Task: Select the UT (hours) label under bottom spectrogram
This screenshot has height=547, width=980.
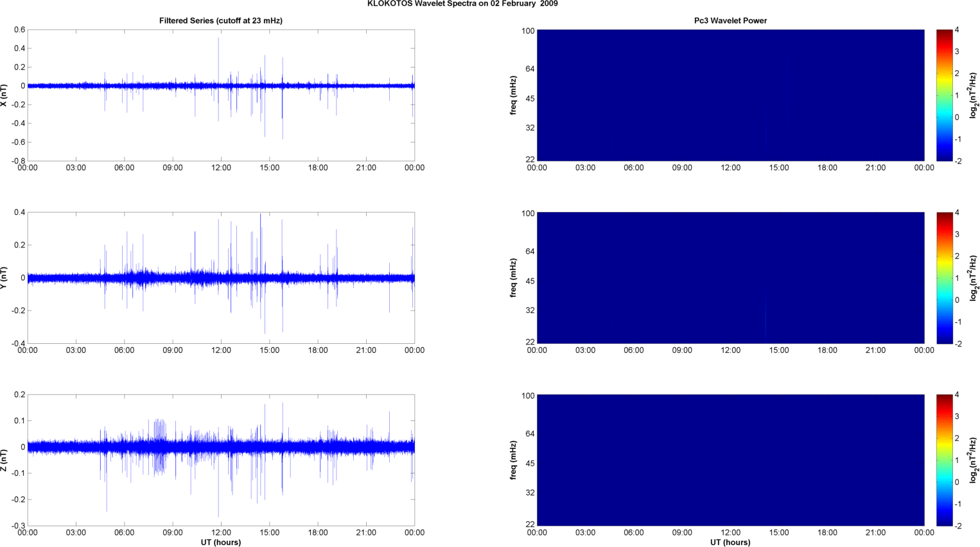Action: coord(730,542)
